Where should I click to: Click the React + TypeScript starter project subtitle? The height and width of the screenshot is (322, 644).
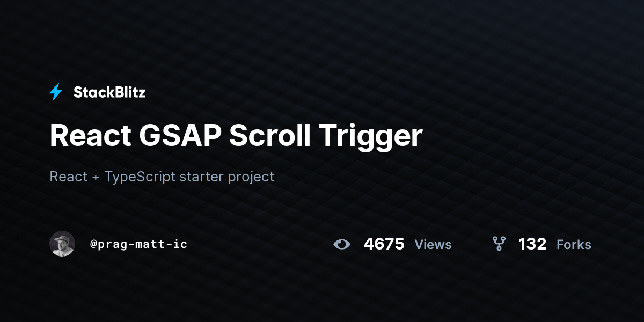pos(162,177)
